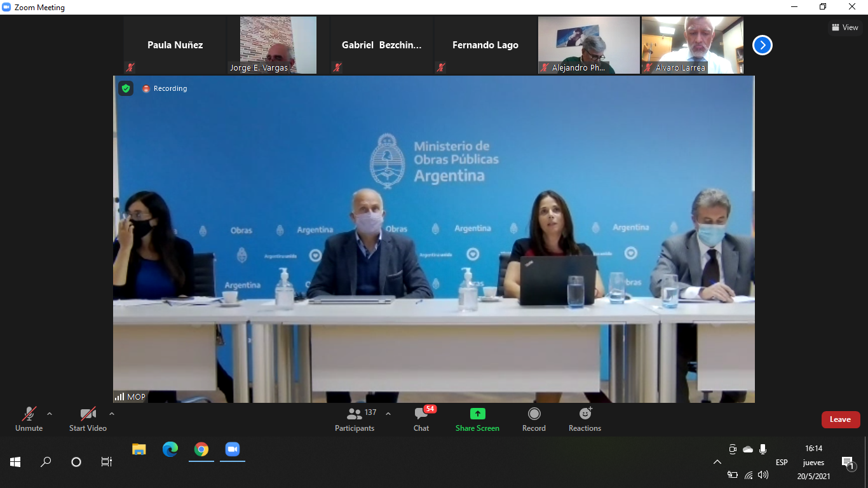Click the MOP signal strength icon
Screen dimensions: 868x488
tap(119, 396)
